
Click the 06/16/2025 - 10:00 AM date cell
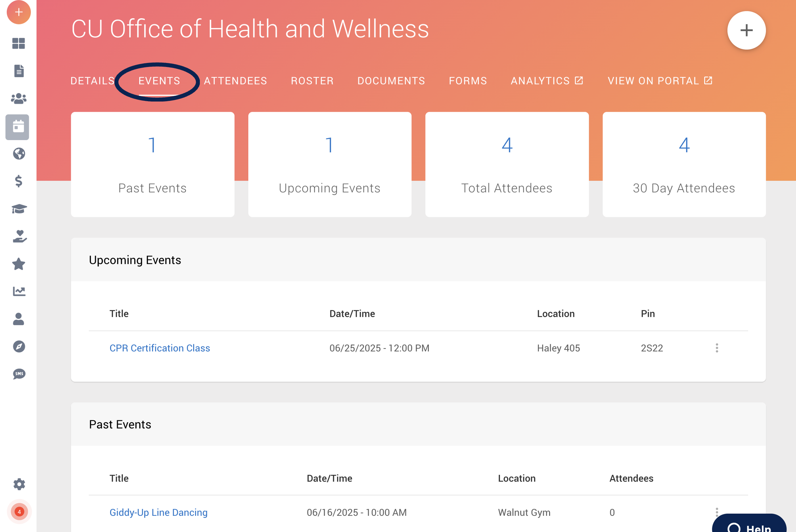[x=357, y=512]
